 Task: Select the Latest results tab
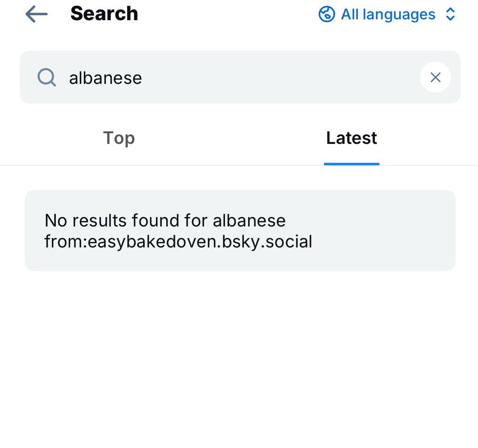coord(352,138)
